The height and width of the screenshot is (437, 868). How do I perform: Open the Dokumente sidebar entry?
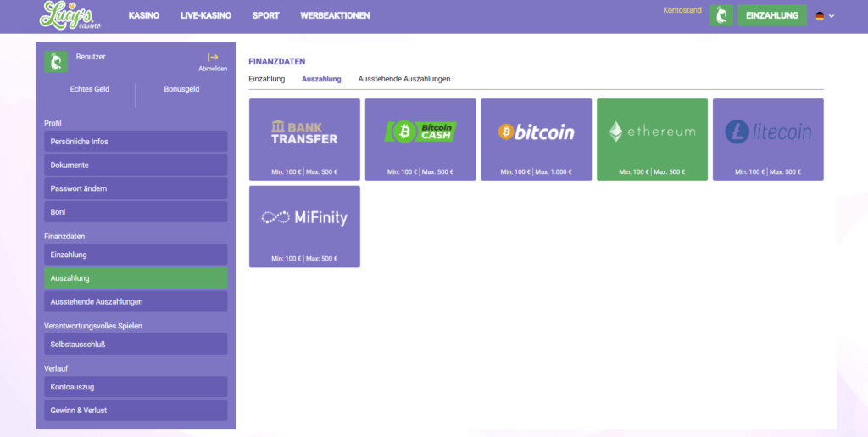[136, 165]
